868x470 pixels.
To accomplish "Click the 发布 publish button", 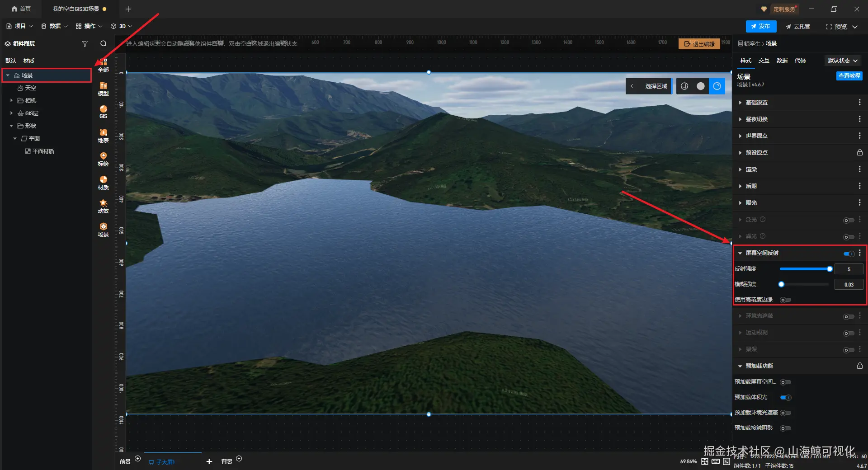I will tap(761, 26).
